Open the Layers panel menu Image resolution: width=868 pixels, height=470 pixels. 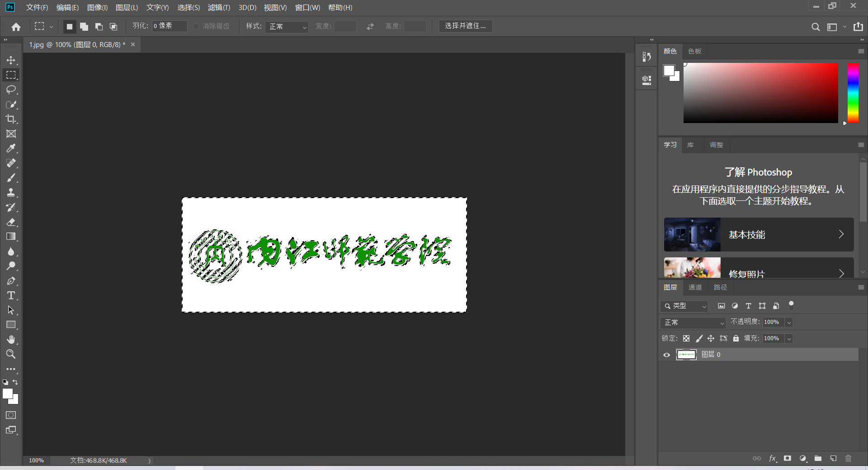click(861, 287)
